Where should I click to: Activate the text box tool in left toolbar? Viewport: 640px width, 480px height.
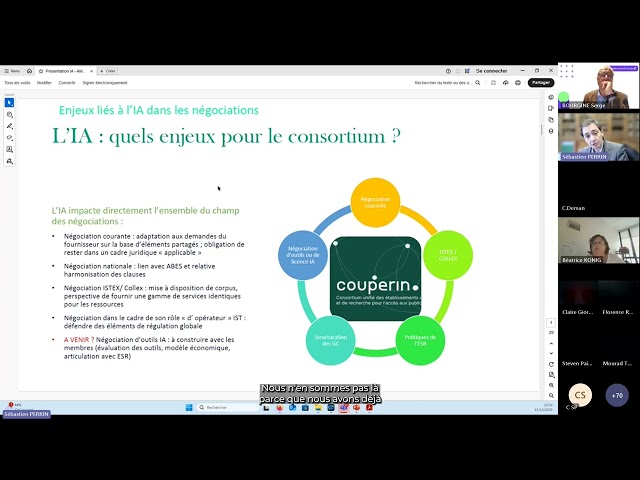[9, 149]
